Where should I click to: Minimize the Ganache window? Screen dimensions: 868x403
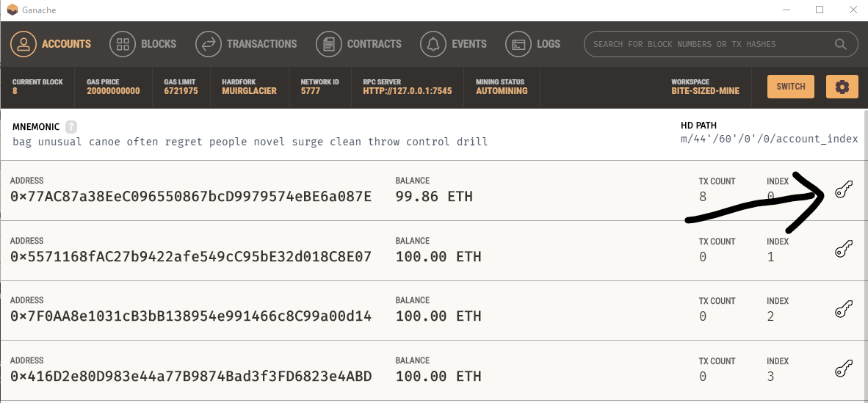click(x=786, y=10)
